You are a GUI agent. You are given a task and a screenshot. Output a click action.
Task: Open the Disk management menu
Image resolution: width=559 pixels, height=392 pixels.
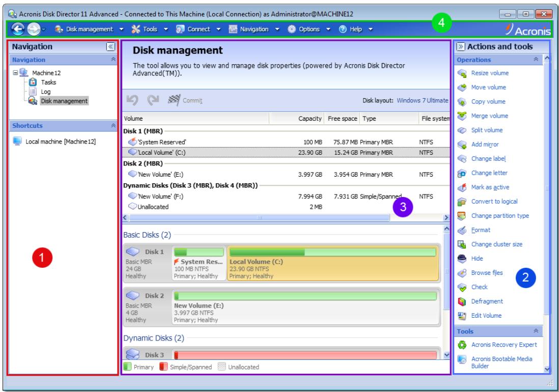pos(89,29)
